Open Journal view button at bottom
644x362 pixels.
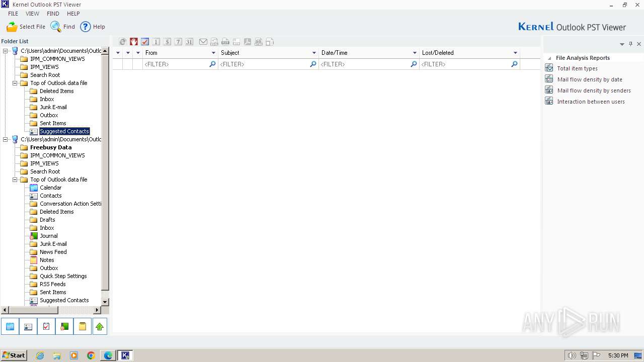click(x=64, y=326)
